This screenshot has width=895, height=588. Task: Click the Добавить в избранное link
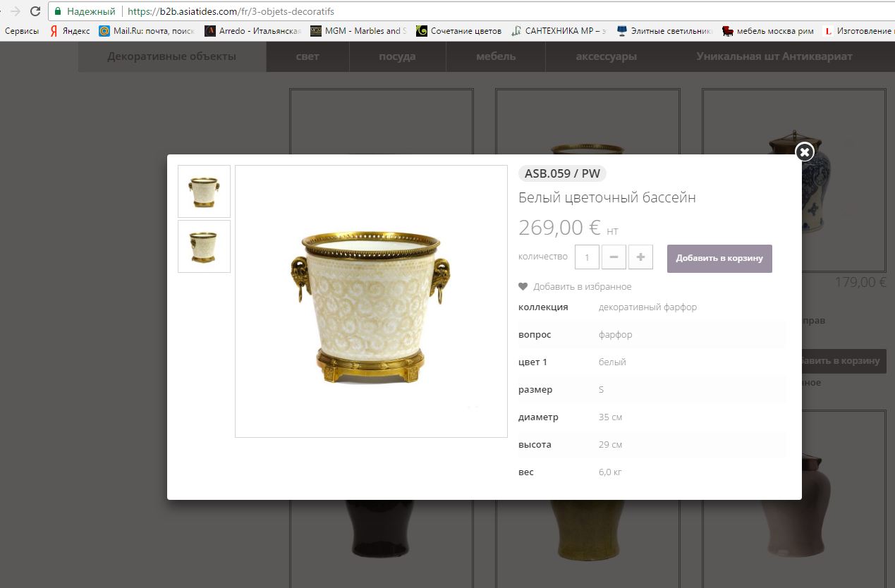(583, 287)
